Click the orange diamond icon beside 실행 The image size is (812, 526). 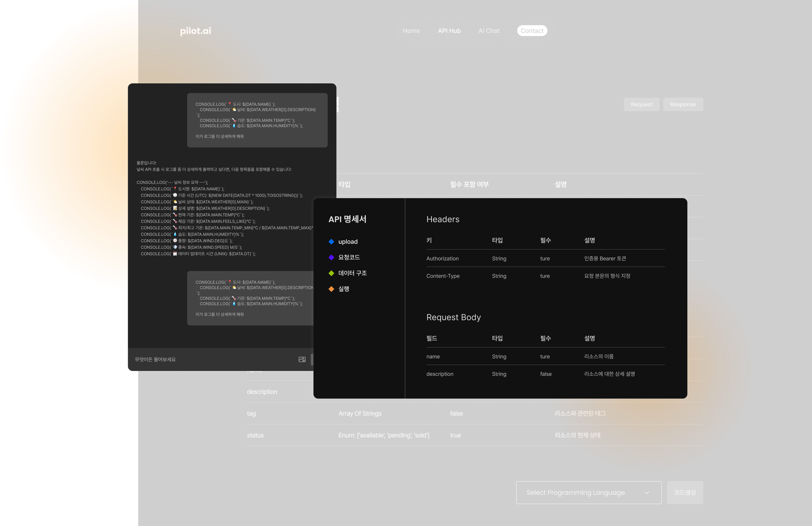tap(331, 289)
